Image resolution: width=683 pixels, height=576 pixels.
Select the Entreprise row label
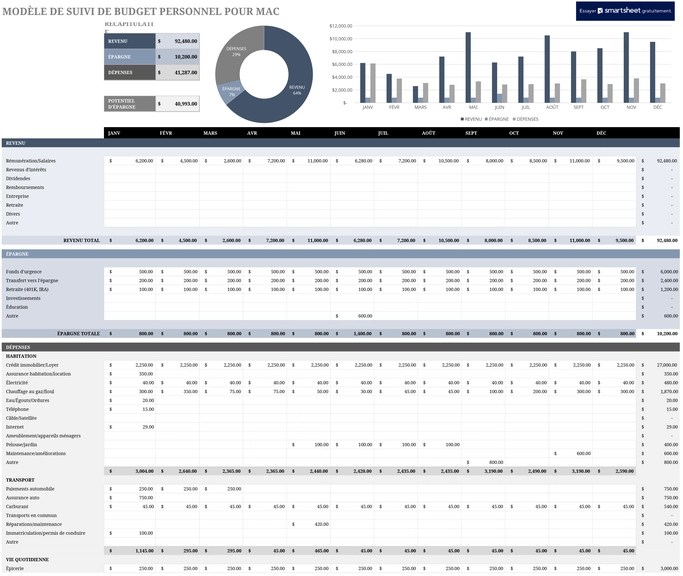[17, 196]
